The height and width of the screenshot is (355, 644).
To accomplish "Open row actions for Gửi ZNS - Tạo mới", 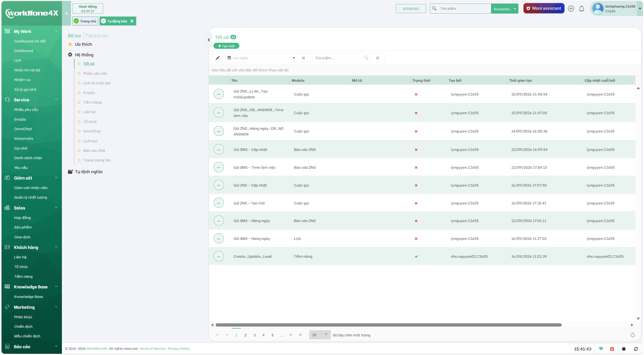I will [219, 203].
